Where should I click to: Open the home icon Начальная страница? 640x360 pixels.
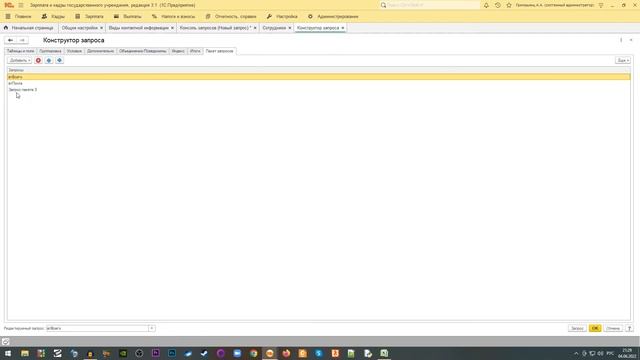[6, 28]
